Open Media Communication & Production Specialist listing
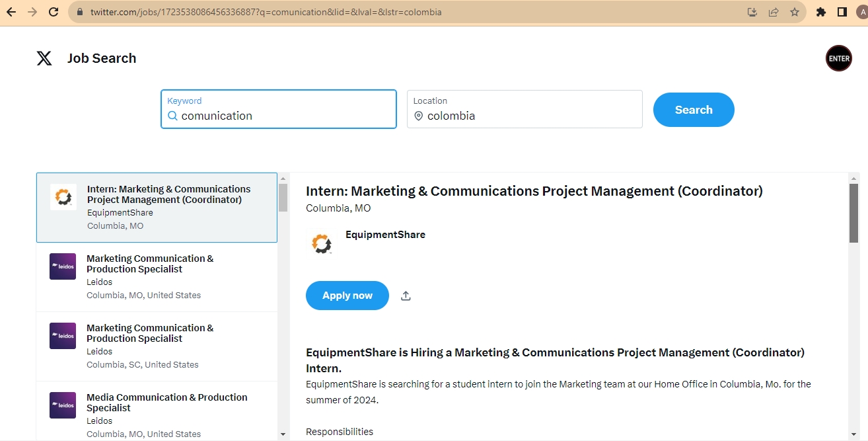868x441 pixels. pyautogui.click(x=157, y=411)
